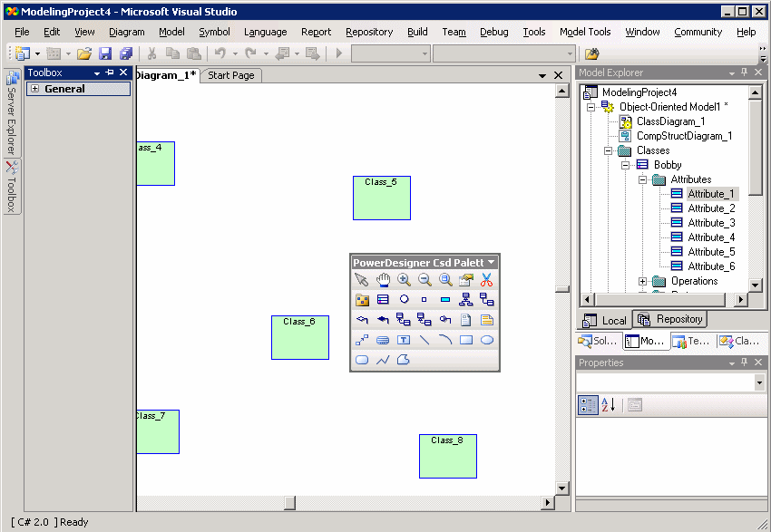Pick the small square Port tool

click(424, 300)
